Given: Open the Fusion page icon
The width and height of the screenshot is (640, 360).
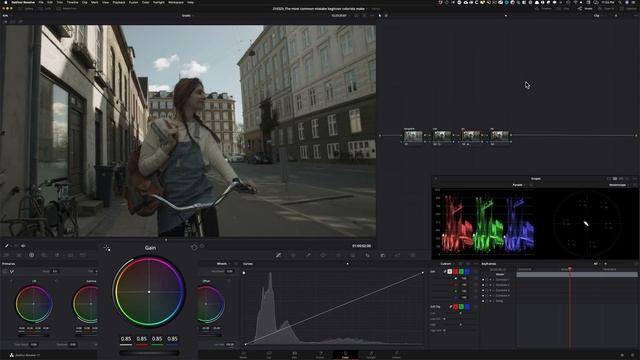Looking at the screenshot, I should point(320,354).
